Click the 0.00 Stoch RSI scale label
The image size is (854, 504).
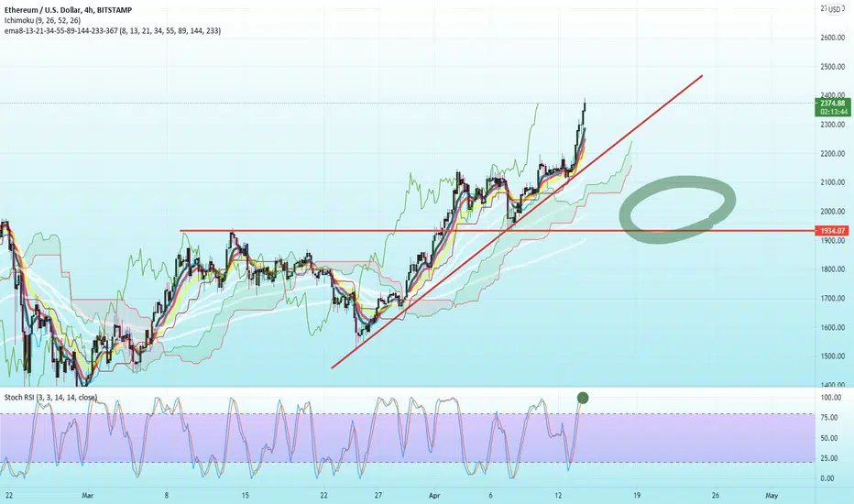(x=827, y=478)
